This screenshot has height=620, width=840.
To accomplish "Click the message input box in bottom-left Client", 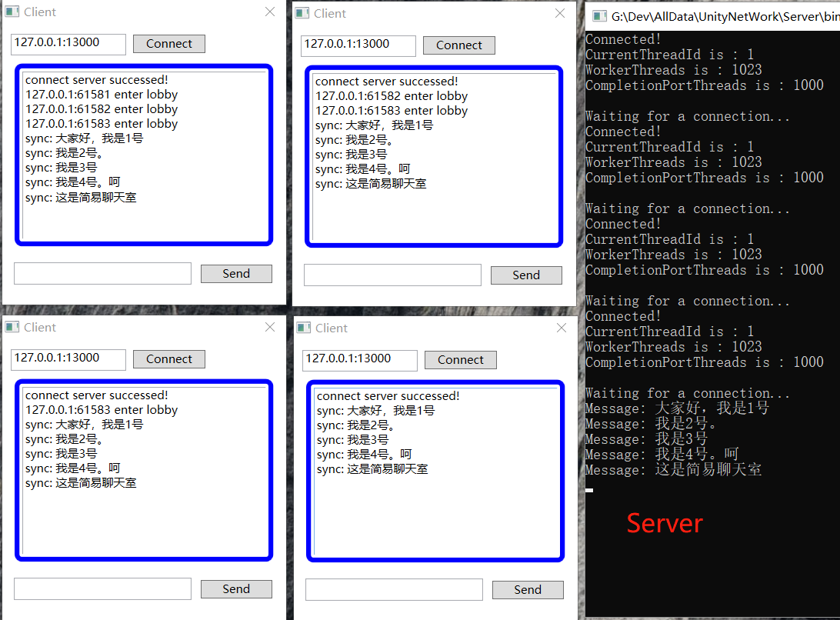I will click(102, 589).
